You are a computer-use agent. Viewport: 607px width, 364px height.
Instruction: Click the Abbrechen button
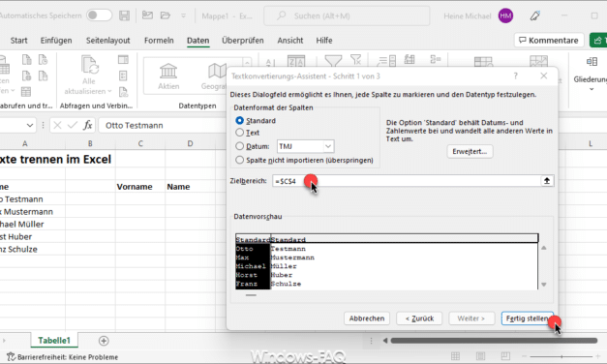367,318
